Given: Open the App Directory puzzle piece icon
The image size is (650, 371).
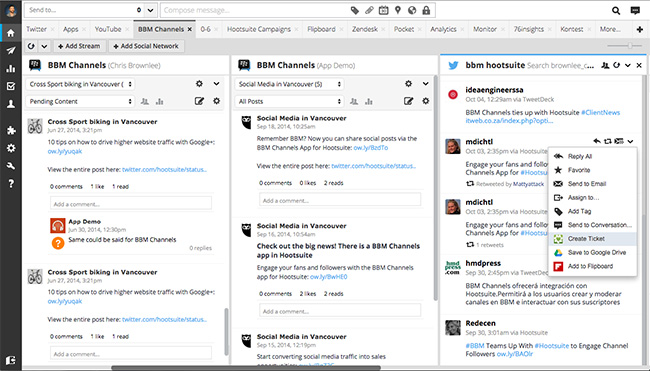Looking at the screenshot, I should tap(11, 131).
